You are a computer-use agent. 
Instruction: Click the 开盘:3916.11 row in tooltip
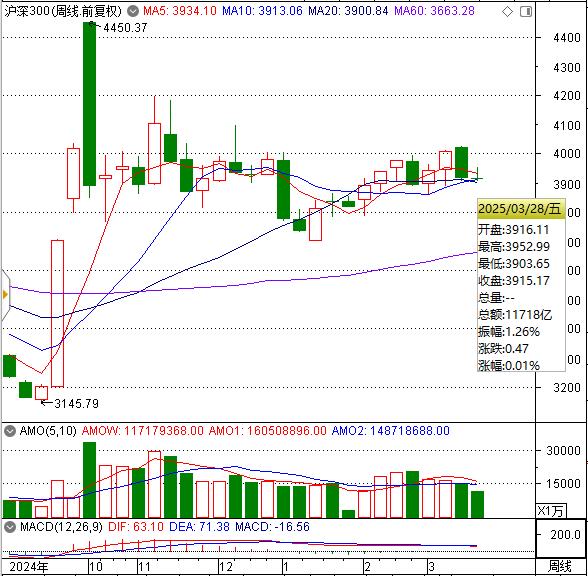513,230
